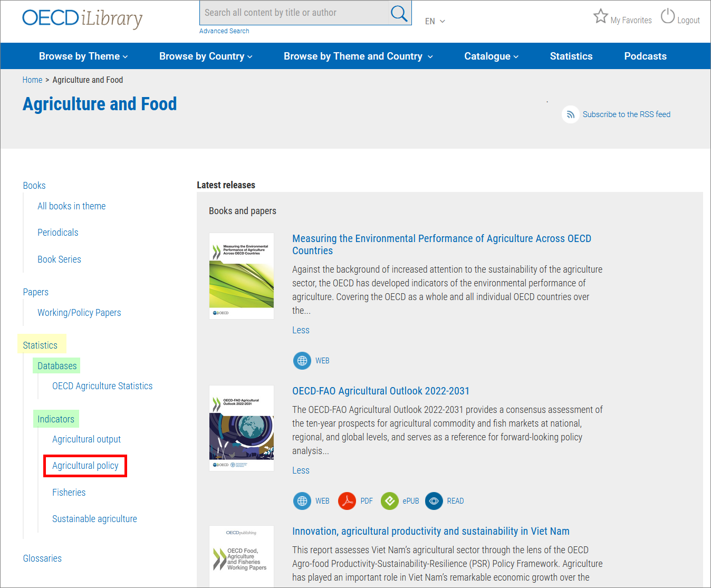Screen dimensions: 711x588
Task: Click the RSS feed icon
Action: point(571,114)
